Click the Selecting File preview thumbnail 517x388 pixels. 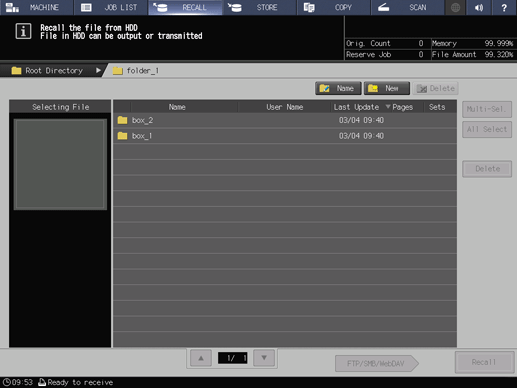(60, 164)
